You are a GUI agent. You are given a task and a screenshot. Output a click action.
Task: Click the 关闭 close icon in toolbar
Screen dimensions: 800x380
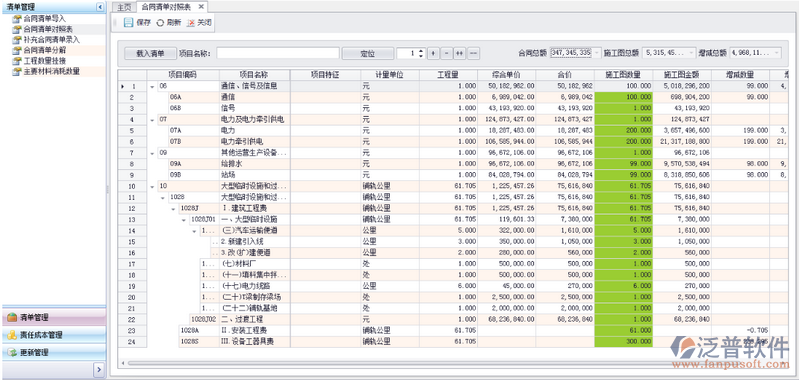tap(191, 23)
